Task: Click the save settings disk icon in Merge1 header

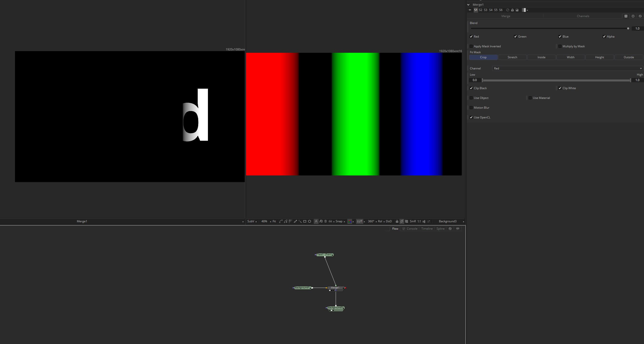Action: (517, 10)
